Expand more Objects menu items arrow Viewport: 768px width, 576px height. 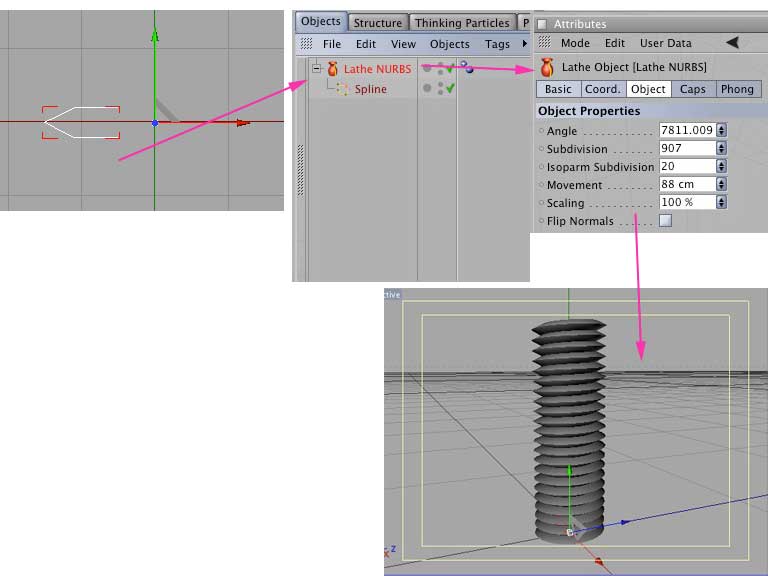point(525,44)
